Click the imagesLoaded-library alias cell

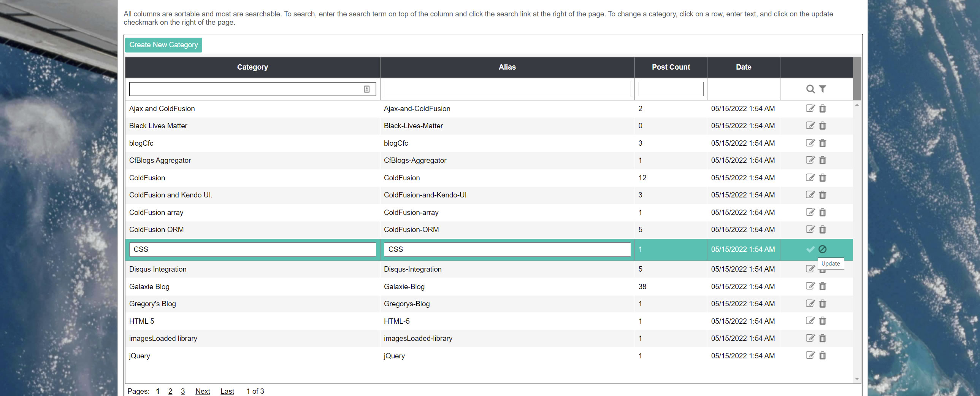click(507, 339)
